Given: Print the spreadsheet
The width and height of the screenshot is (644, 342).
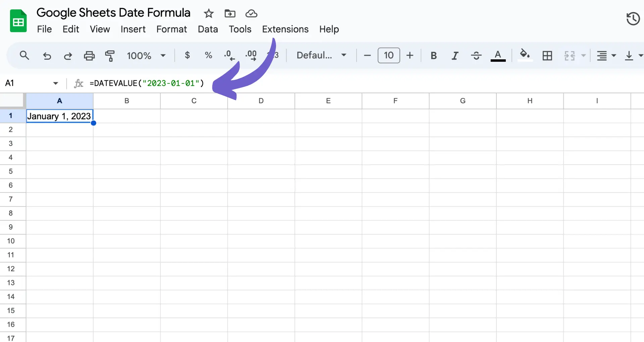Looking at the screenshot, I should tap(89, 56).
